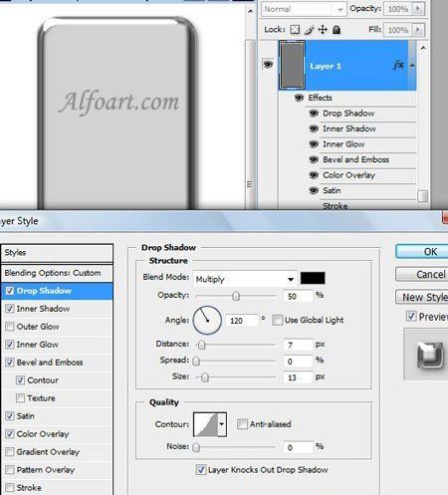The image size is (448, 495).
Task: Uncheck the Inner Shadow style checkbox
Action: coord(10,309)
